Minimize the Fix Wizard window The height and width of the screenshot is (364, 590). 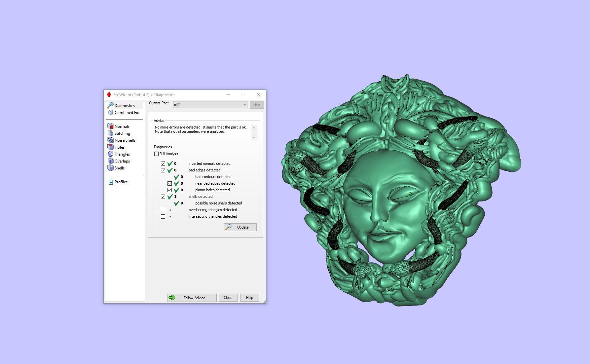[228, 94]
